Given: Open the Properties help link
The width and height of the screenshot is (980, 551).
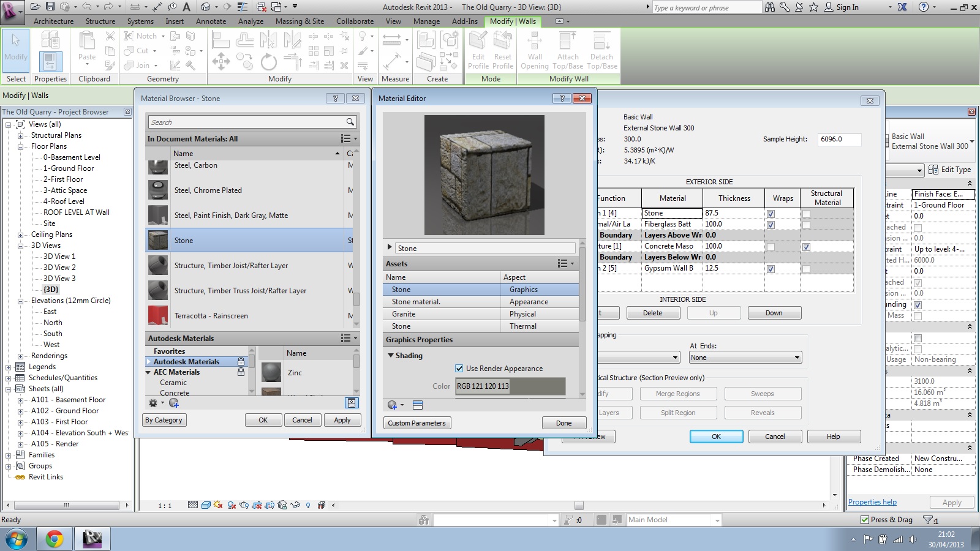Looking at the screenshot, I should pos(872,502).
